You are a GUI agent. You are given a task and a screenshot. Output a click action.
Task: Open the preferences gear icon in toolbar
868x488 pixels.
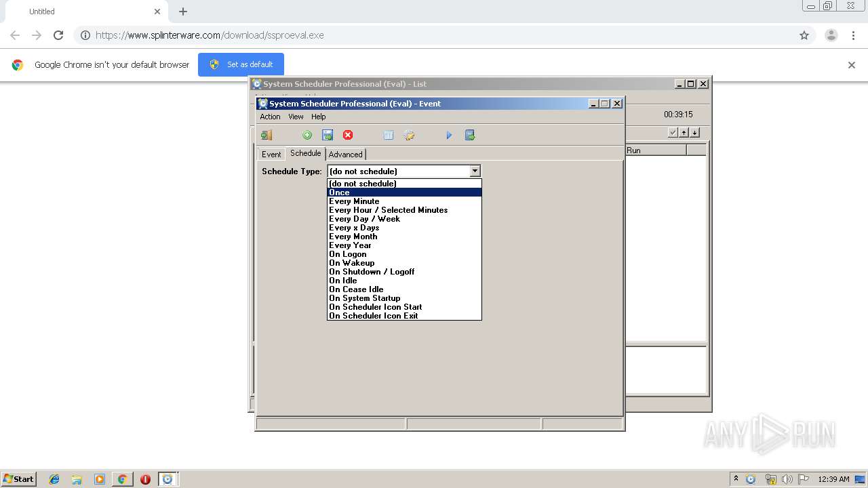[409, 135]
